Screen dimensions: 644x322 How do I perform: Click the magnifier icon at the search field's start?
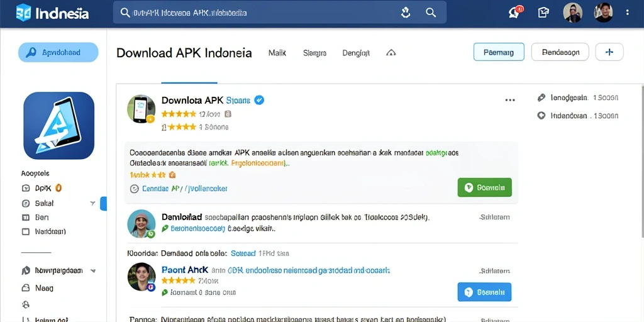[x=125, y=13]
